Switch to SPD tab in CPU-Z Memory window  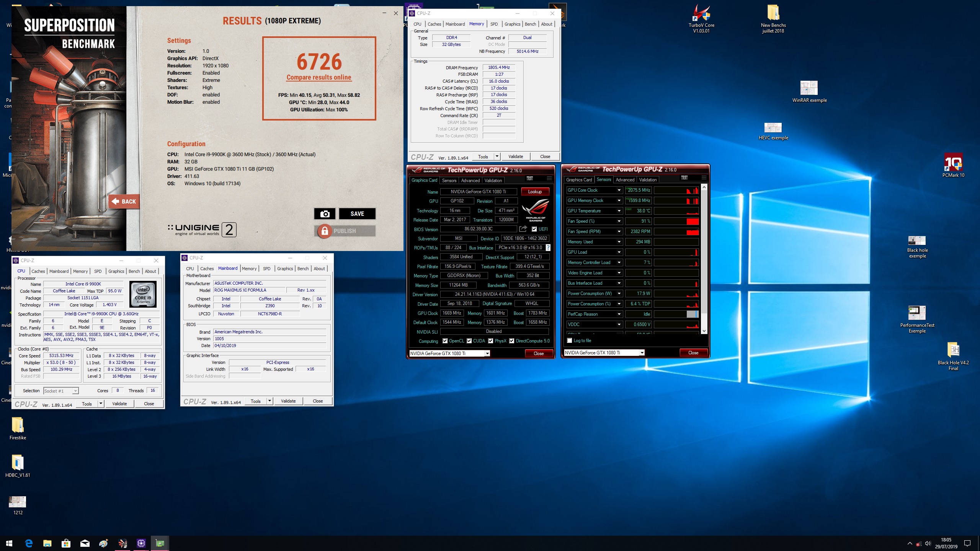click(494, 24)
